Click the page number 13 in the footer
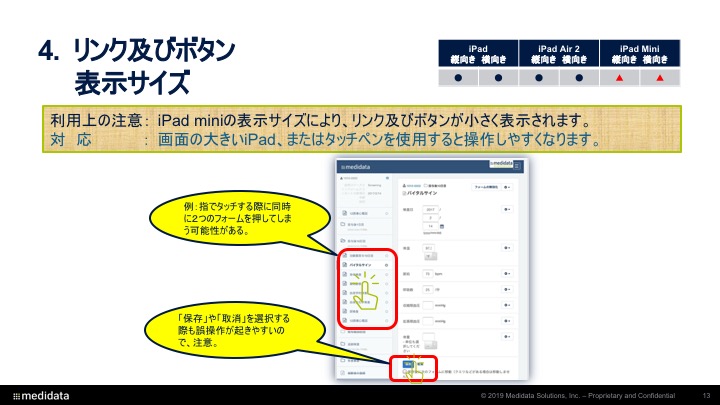Image resolution: width=720 pixels, height=405 pixels. 706,395
